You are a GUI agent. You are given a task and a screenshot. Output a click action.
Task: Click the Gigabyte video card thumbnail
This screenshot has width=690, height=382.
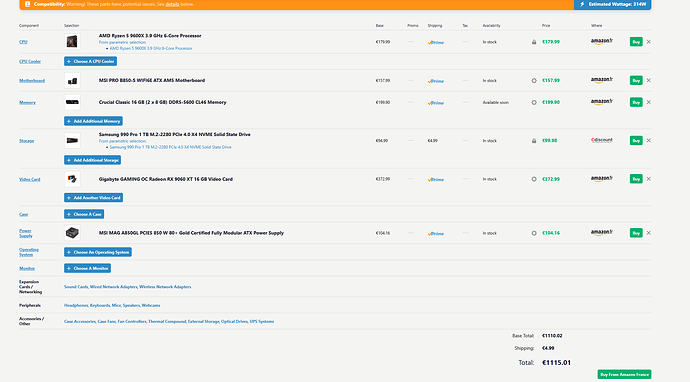72,179
